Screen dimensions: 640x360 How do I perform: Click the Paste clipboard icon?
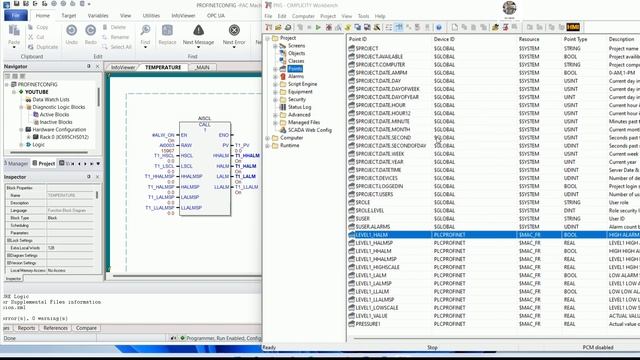(x=14, y=31)
